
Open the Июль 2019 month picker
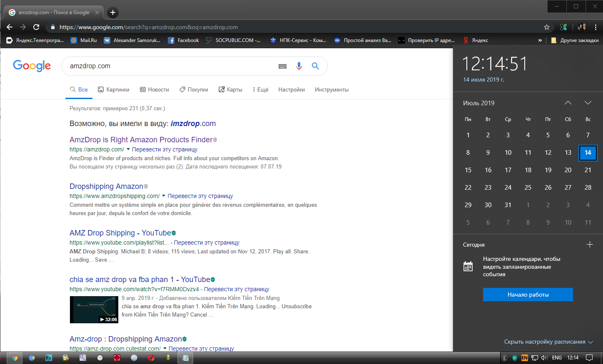479,103
